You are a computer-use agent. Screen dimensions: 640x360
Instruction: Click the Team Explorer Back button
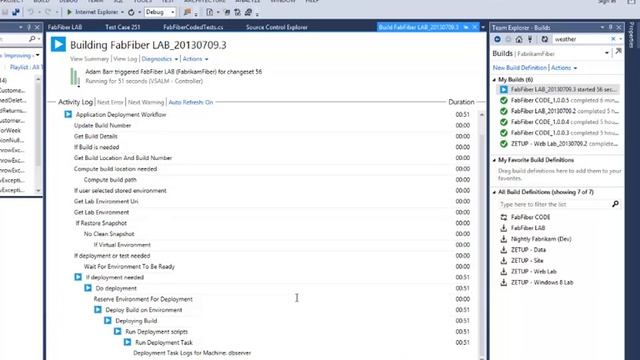[497, 39]
